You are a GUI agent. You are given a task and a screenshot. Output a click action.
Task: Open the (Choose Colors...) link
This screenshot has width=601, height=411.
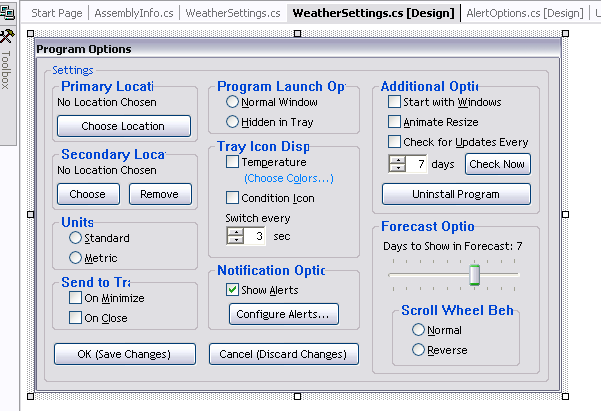[x=289, y=178]
